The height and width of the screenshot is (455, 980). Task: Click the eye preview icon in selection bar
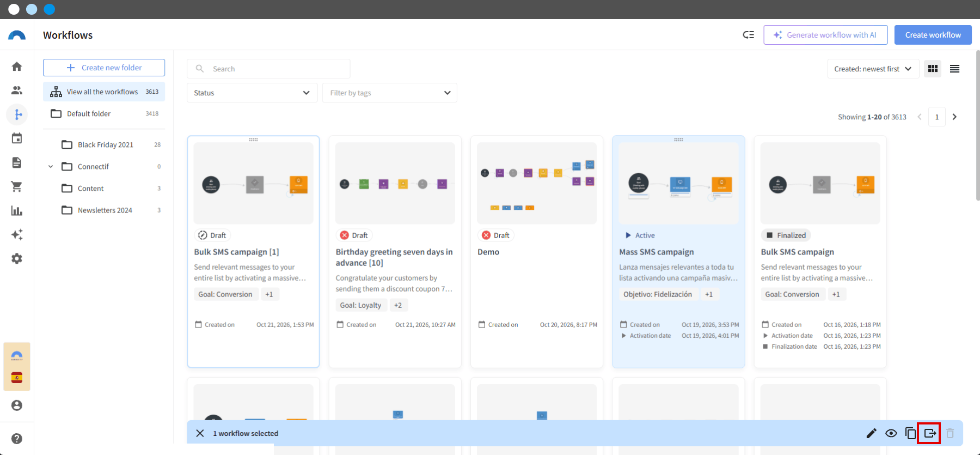[x=891, y=433]
